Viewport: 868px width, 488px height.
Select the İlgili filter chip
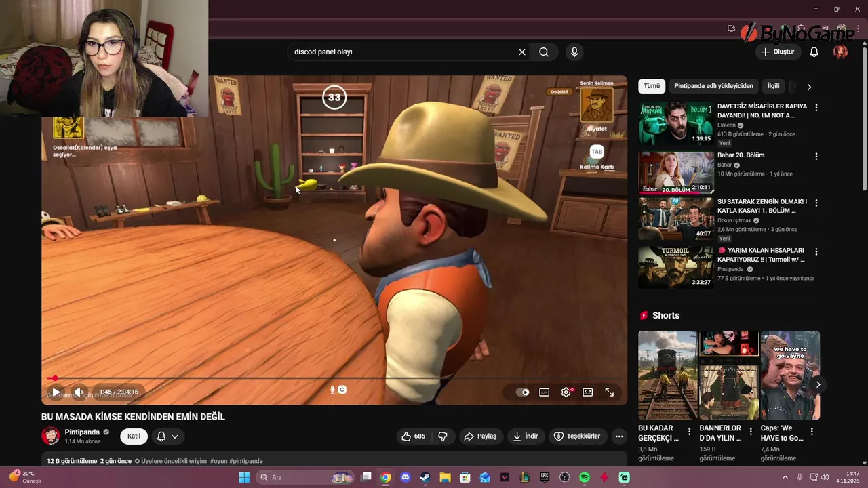pos(773,86)
